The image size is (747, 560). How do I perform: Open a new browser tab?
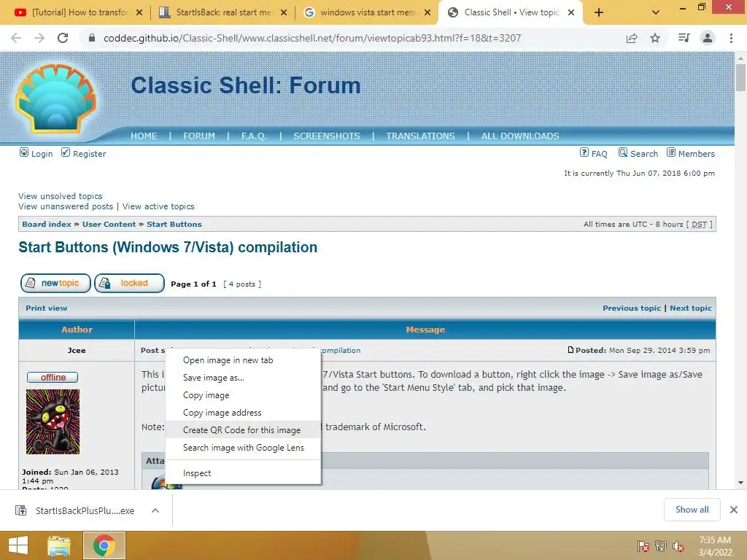599,12
